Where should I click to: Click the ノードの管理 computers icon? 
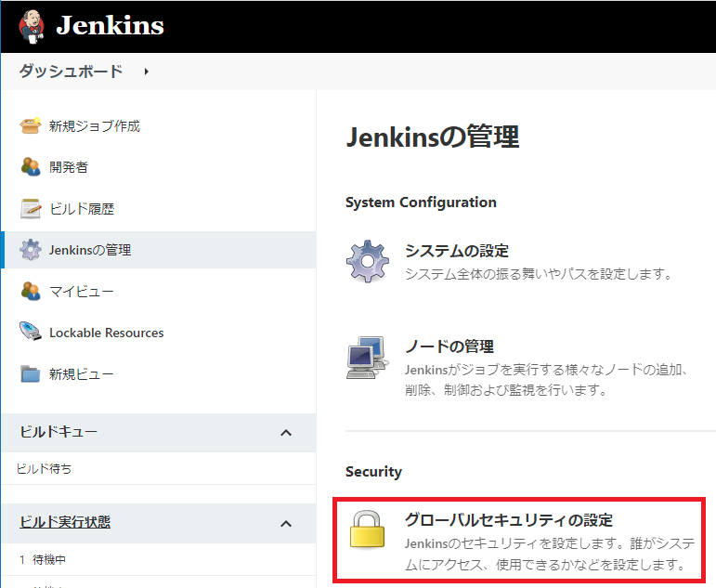[x=368, y=358]
